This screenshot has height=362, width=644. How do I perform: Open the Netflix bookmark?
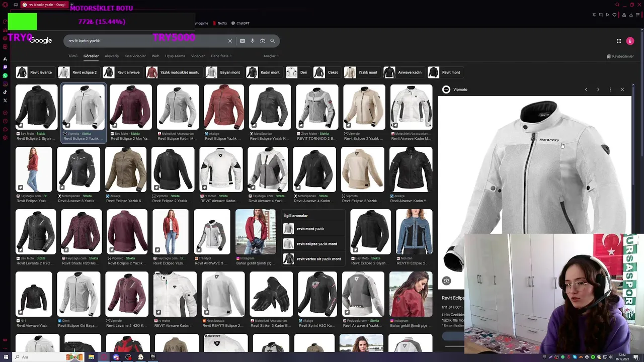click(220, 23)
